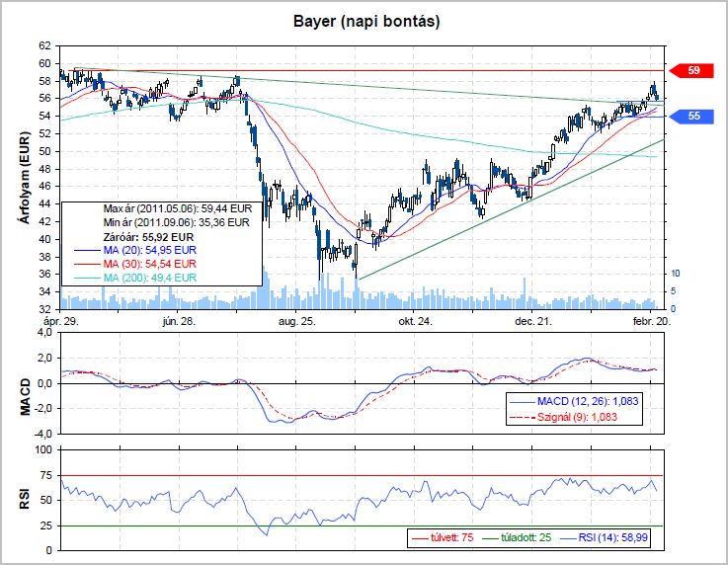
Task: Click the "okt. 24." date label
Action: [x=415, y=321]
